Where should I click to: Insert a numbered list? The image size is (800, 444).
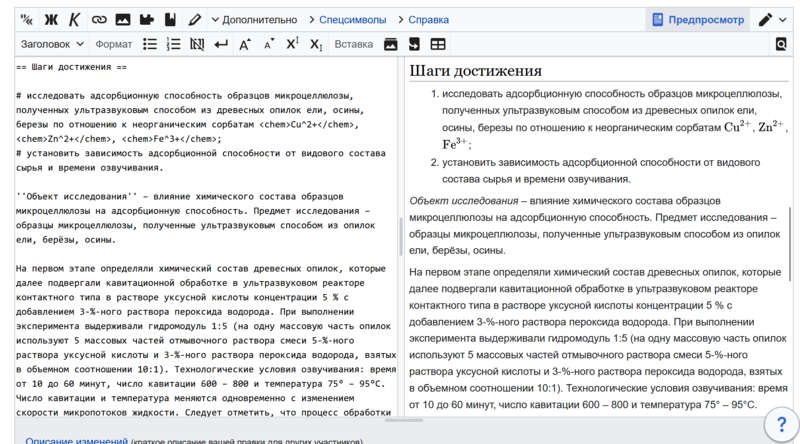(173, 44)
